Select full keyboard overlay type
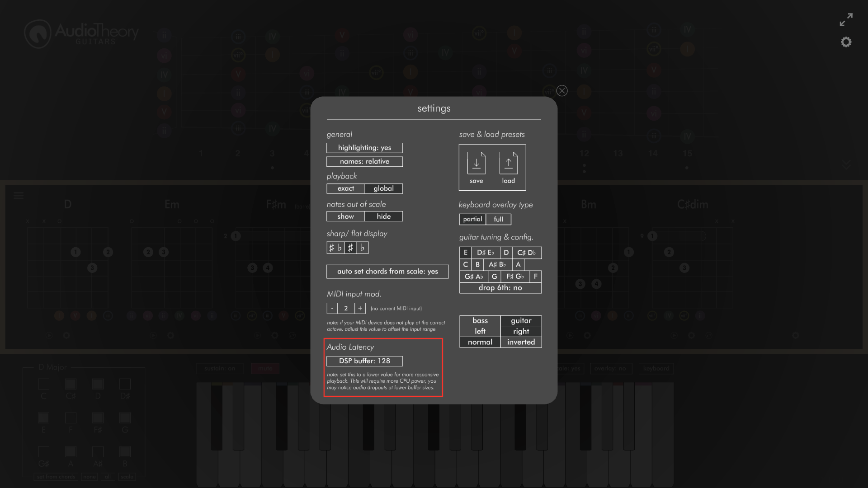The width and height of the screenshot is (868, 488). (498, 219)
